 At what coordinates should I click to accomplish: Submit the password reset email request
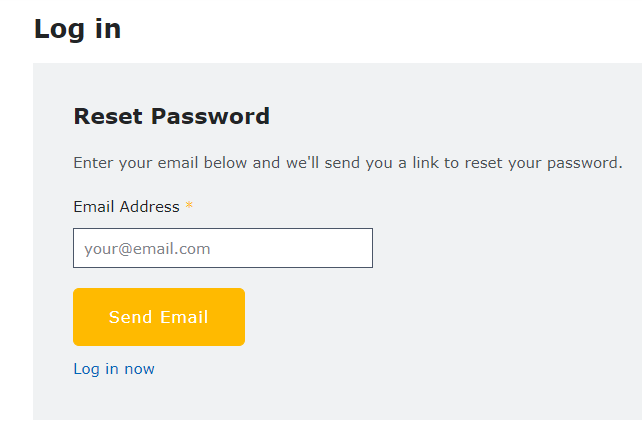(x=158, y=317)
